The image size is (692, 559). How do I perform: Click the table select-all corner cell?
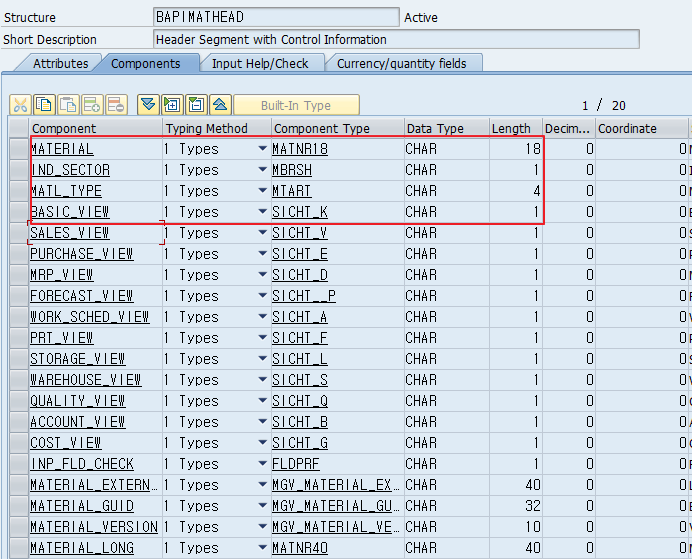(19, 128)
